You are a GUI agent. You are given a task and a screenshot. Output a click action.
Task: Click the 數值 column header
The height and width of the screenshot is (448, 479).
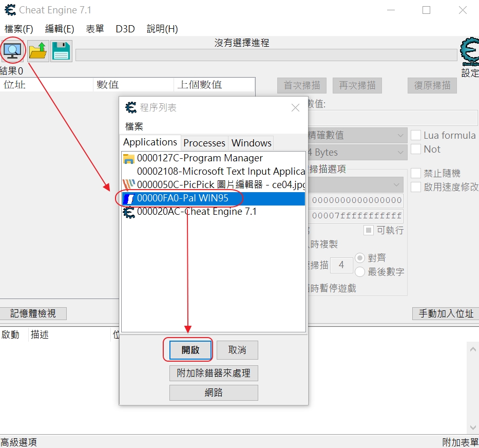tap(133, 85)
